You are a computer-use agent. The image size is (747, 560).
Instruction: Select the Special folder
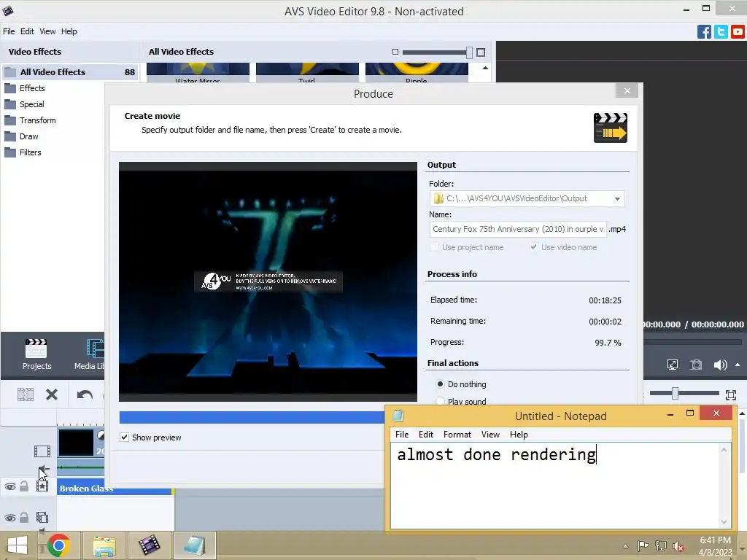click(31, 104)
